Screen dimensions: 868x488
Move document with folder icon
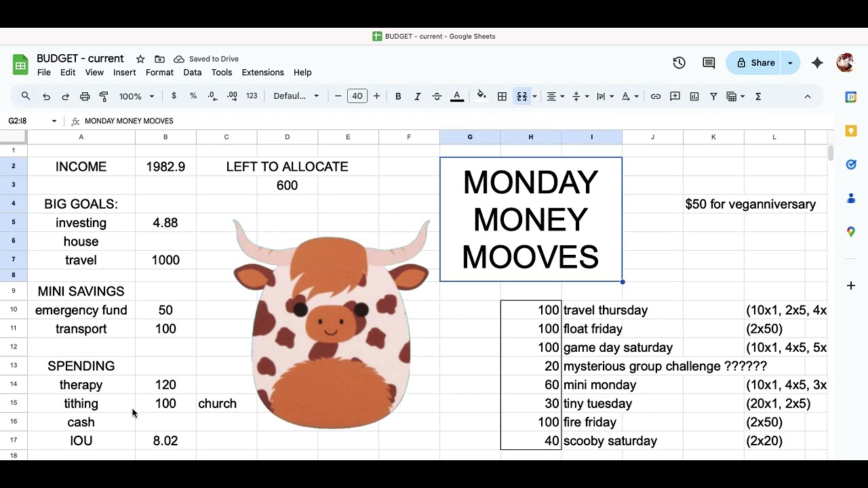[x=159, y=59]
